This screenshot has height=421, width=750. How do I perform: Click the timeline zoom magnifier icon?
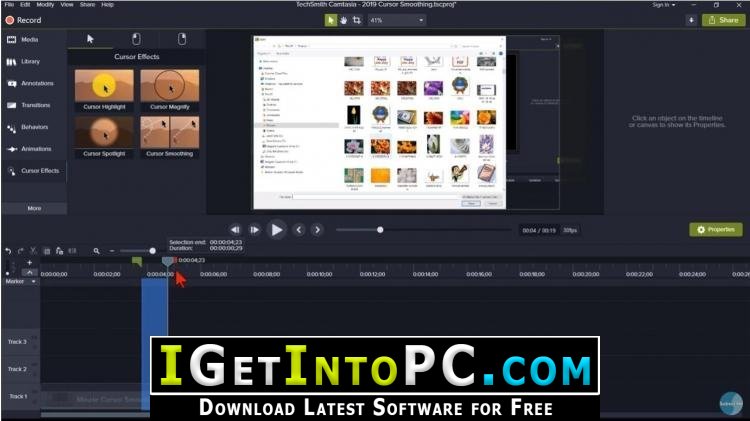(x=97, y=251)
